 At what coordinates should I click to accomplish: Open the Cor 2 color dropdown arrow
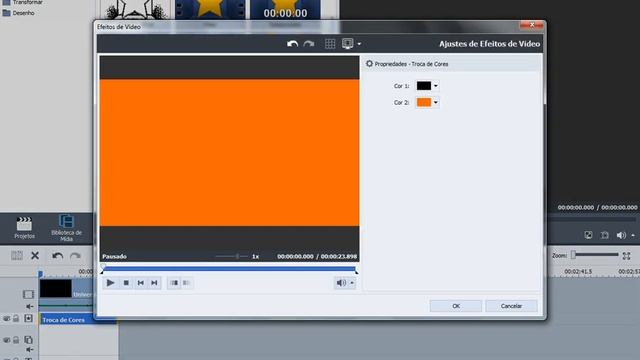coord(436,102)
